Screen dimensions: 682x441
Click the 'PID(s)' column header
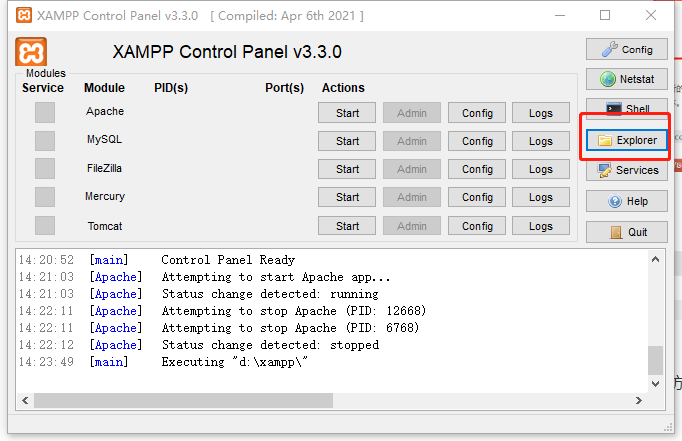pos(171,88)
